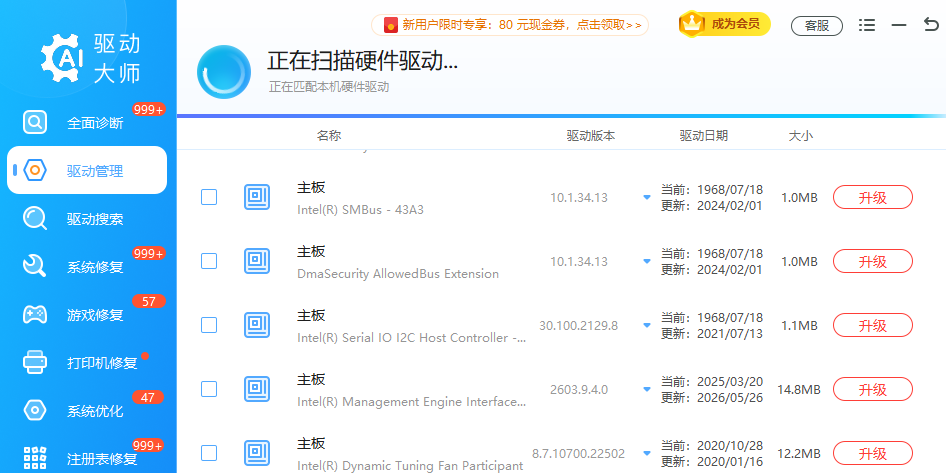Open version dropdown next to 30.100.2129.8
The width and height of the screenshot is (946, 473).
[x=647, y=325]
